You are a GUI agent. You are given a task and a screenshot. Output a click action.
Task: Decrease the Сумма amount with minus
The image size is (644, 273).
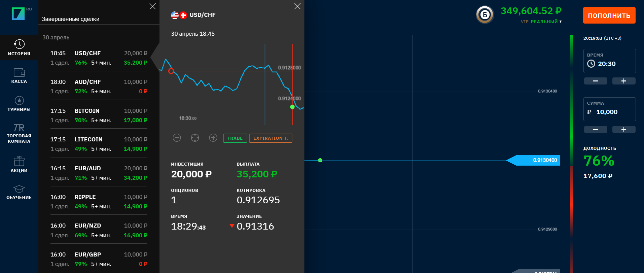596,129
